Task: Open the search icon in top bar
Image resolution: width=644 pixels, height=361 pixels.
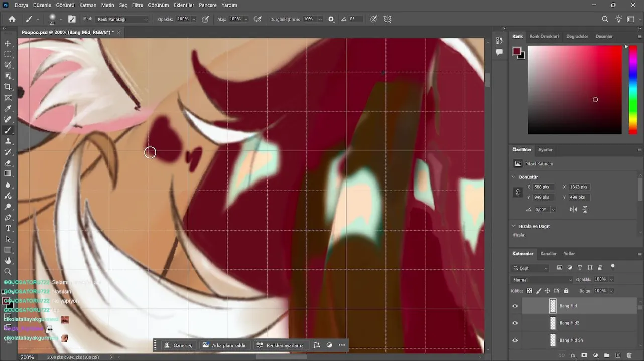Action: coord(605,19)
